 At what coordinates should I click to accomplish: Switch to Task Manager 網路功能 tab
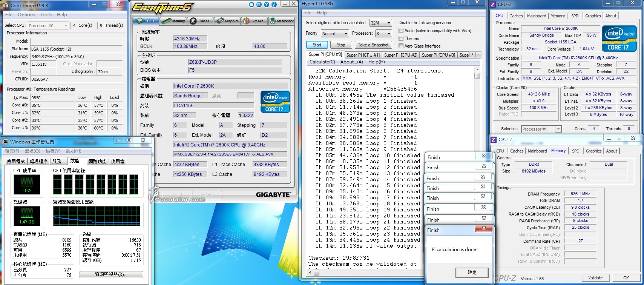coord(97,161)
